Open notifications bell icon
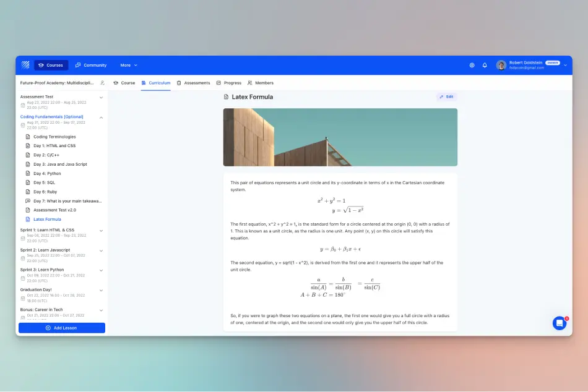Screen dimensions: 588x392 [485, 65]
